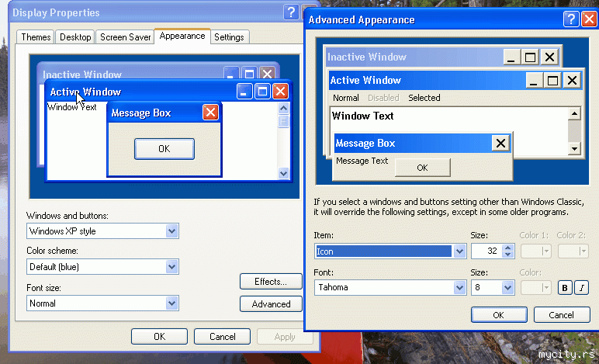This screenshot has height=364, width=599.
Task: Click the OK button in XP Message Box preview
Action: point(164,149)
